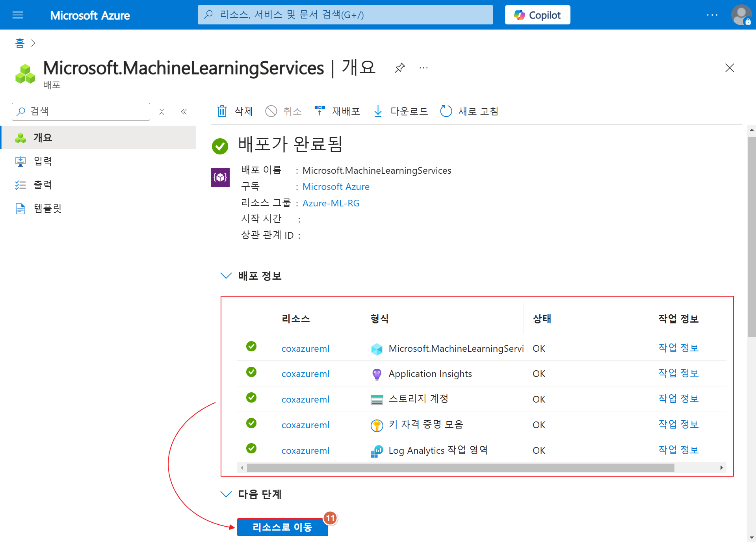756x542 pixels.
Task: Click the page scroll down arrow
Action: click(752, 537)
